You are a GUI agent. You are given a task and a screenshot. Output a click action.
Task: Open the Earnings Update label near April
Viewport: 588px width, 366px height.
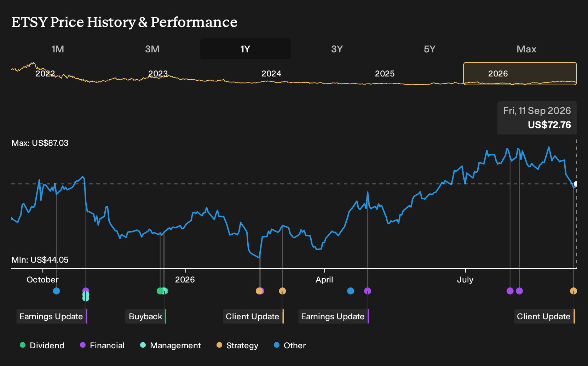[x=333, y=316]
